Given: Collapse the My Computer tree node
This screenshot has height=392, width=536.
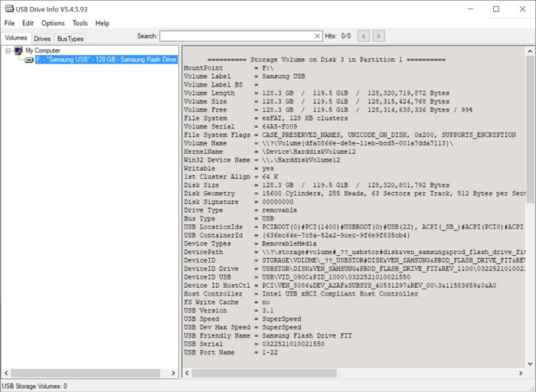Looking at the screenshot, I should click(x=8, y=51).
